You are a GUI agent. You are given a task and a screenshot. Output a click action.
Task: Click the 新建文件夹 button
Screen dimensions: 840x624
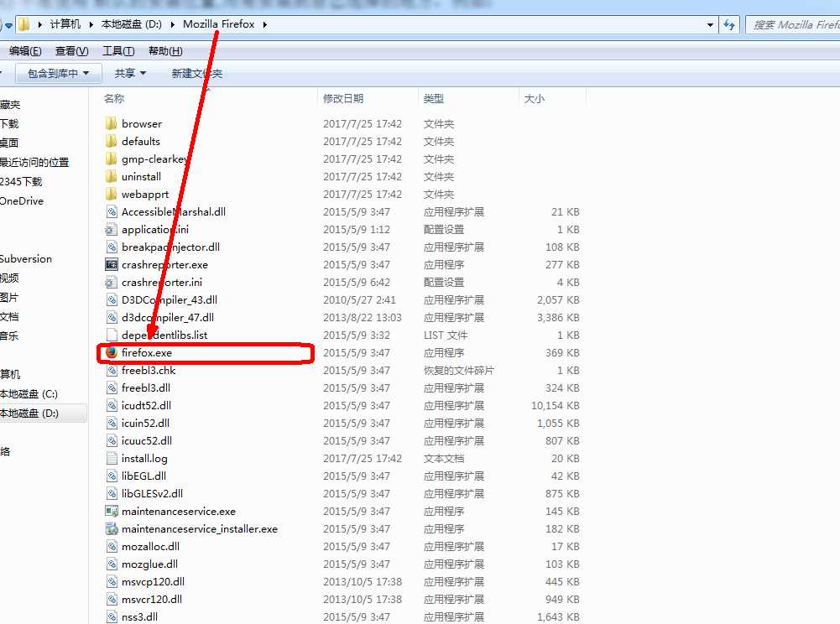[196, 73]
